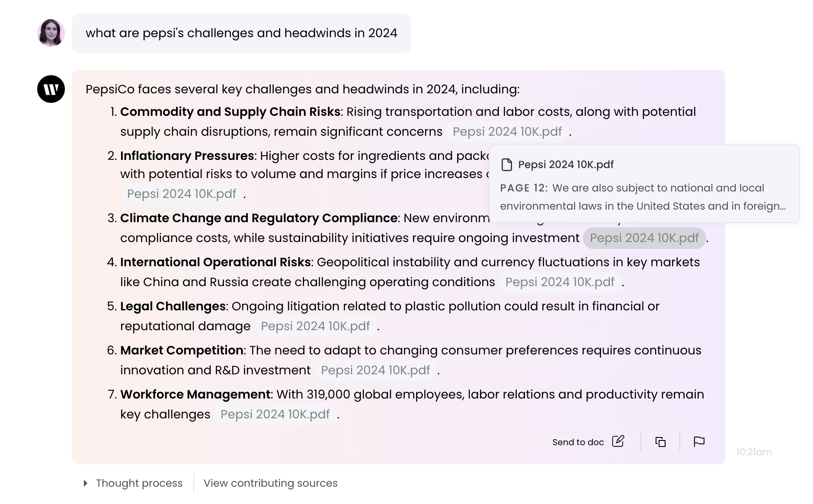813x504 pixels.
Task: Flag the response with the flag icon
Action: [x=699, y=442]
